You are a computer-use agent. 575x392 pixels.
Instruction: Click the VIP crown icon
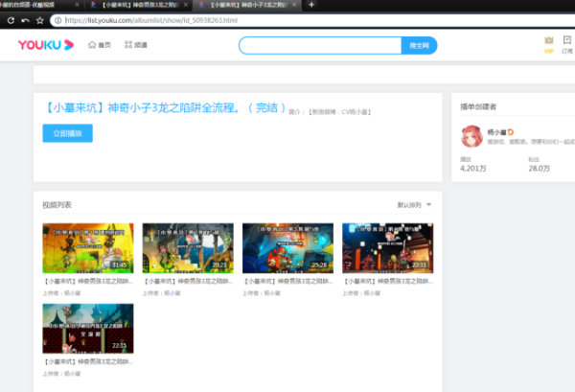549,41
